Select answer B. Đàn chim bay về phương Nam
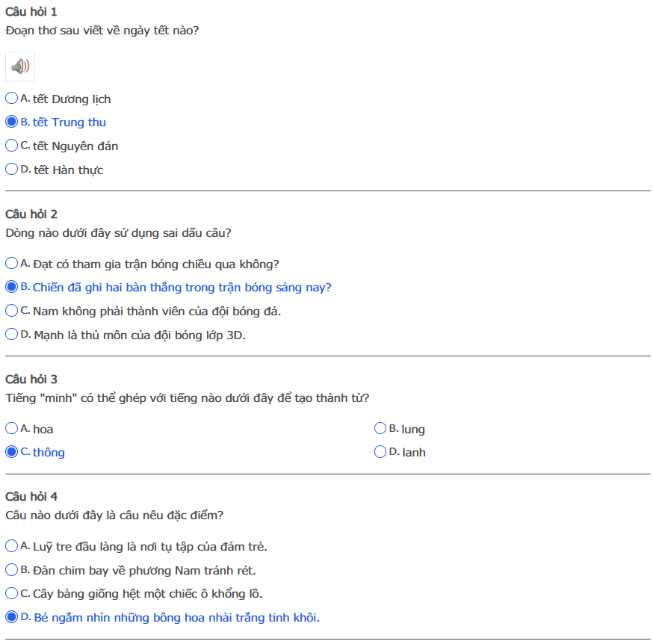This screenshot has height=644, width=653. click(x=12, y=570)
